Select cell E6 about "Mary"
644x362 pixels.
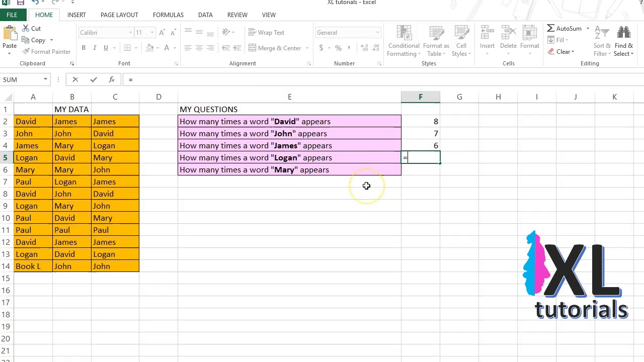pos(289,170)
